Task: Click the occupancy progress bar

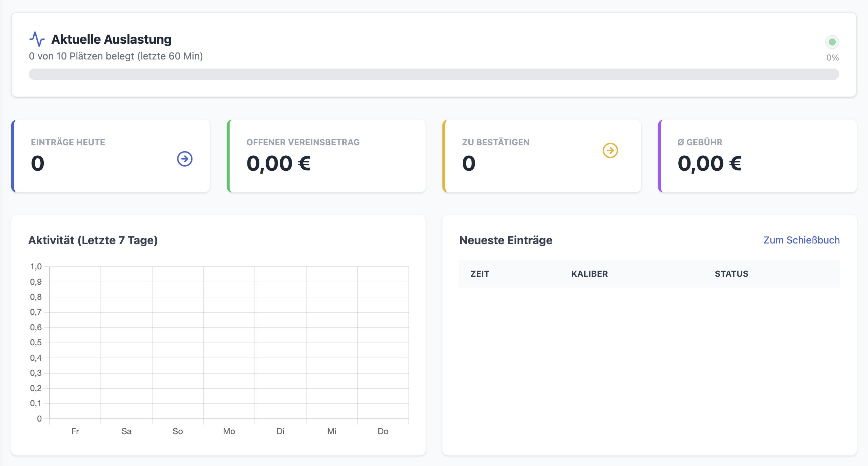Action: coord(434,74)
